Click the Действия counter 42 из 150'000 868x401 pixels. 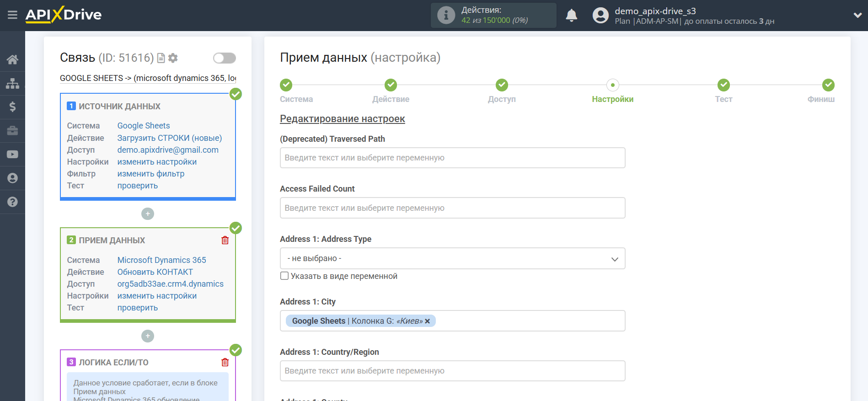[x=494, y=20]
